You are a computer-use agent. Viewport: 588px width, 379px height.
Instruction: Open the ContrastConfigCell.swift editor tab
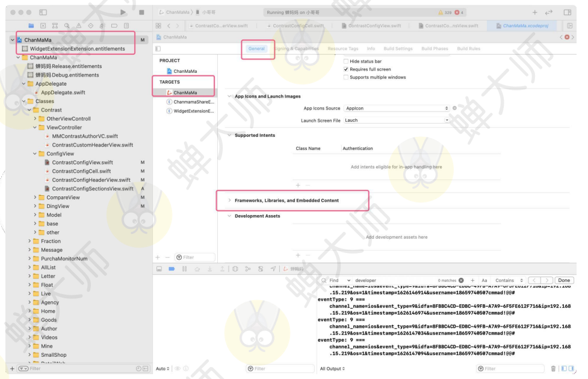click(296, 26)
